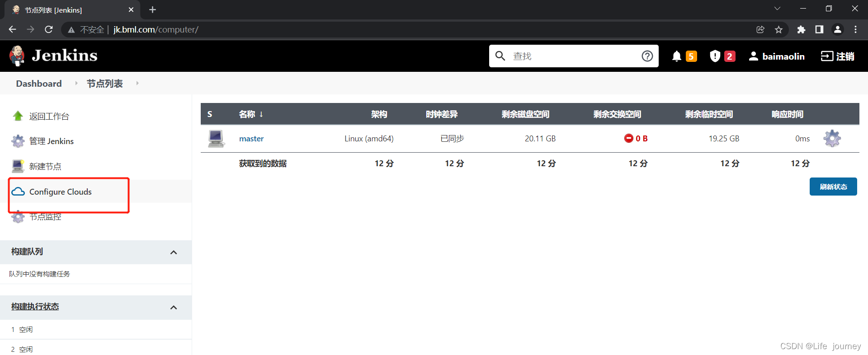The height and width of the screenshot is (355, 868).
Task: Open browser extensions puzzle icon
Action: (801, 29)
